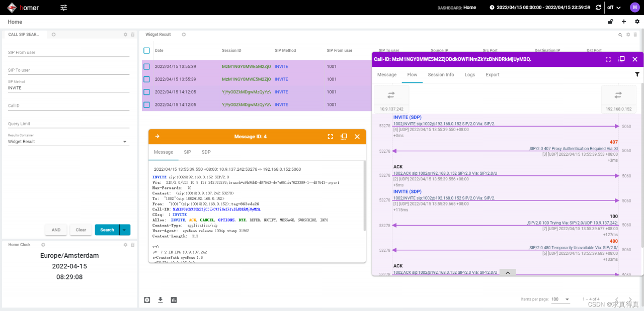
Task: Open Call SIP Search widget settings gear
Action: pyautogui.click(x=125, y=35)
